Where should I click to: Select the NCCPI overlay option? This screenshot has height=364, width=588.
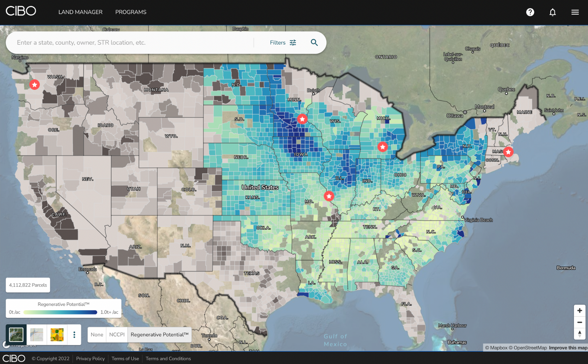coord(117,334)
